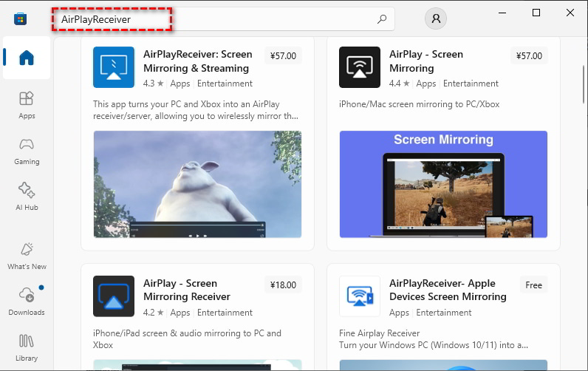588x371 pixels.
Task: Show What's New page
Action: point(27,256)
